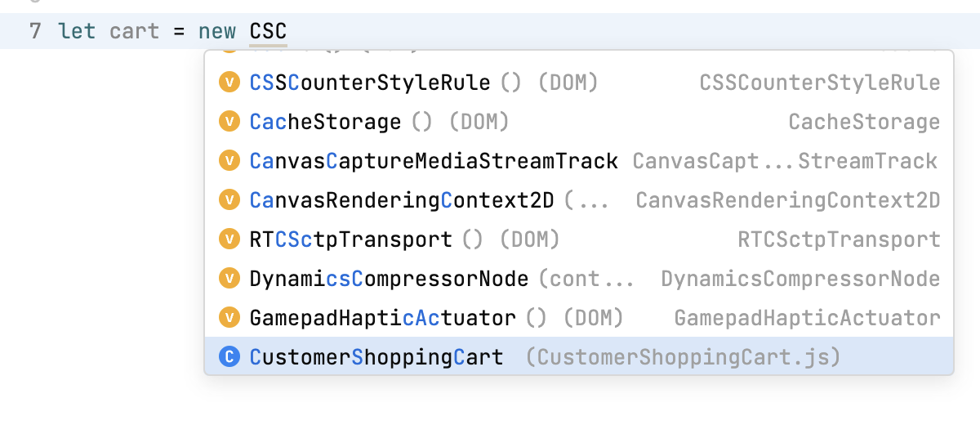980x425 pixels.
Task: Select the CSSCounterStyleRule completion name
Action: 370,83
